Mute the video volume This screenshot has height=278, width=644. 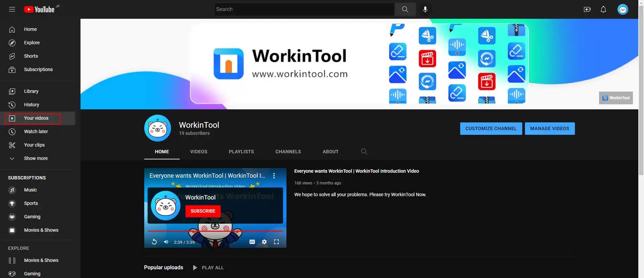pos(166,242)
